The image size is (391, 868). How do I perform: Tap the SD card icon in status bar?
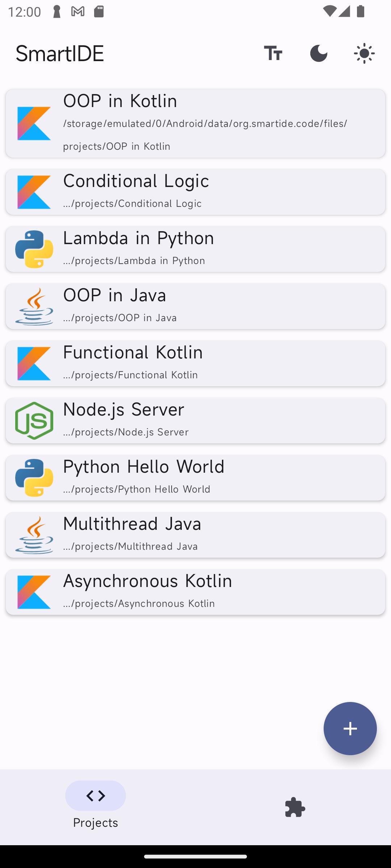click(x=99, y=12)
